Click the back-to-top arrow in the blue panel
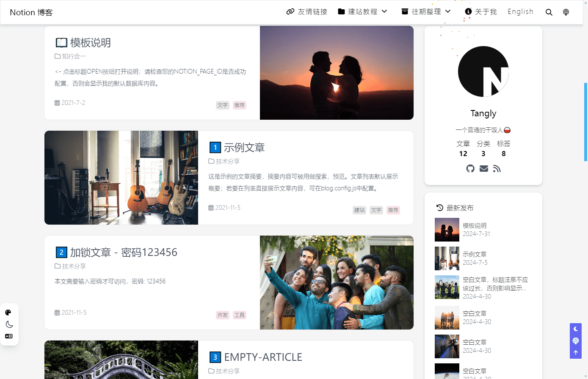Viewport: 588px width, 379px height. (x=575, y=352)
